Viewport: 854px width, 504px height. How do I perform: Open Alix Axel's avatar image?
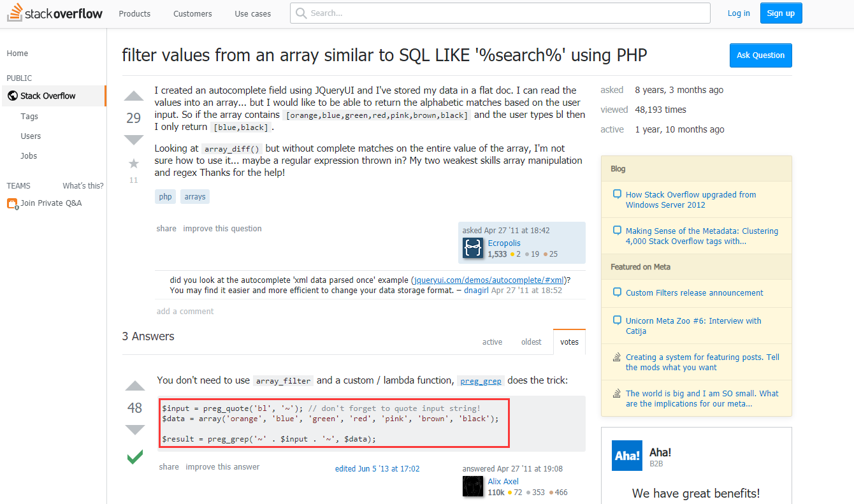[474, 487]
